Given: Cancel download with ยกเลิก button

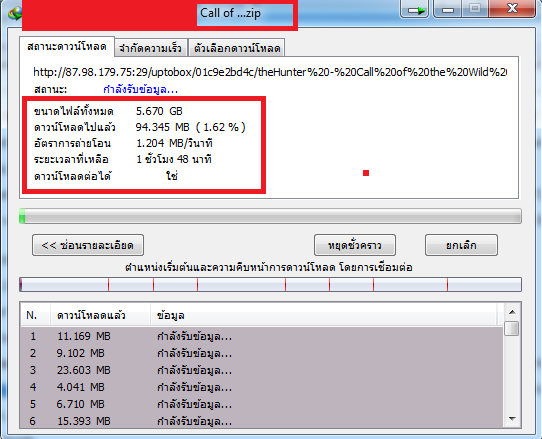Looking at the screenshot, I should coord(461,245).
